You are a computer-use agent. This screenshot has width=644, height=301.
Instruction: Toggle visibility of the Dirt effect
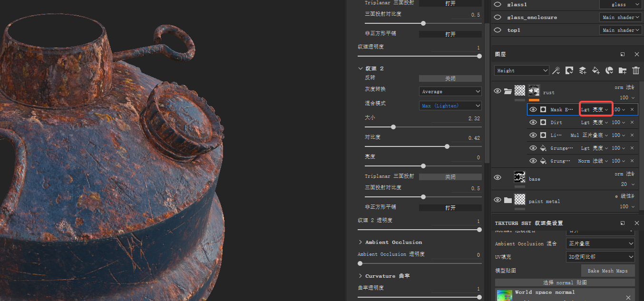tap(533, 122)
